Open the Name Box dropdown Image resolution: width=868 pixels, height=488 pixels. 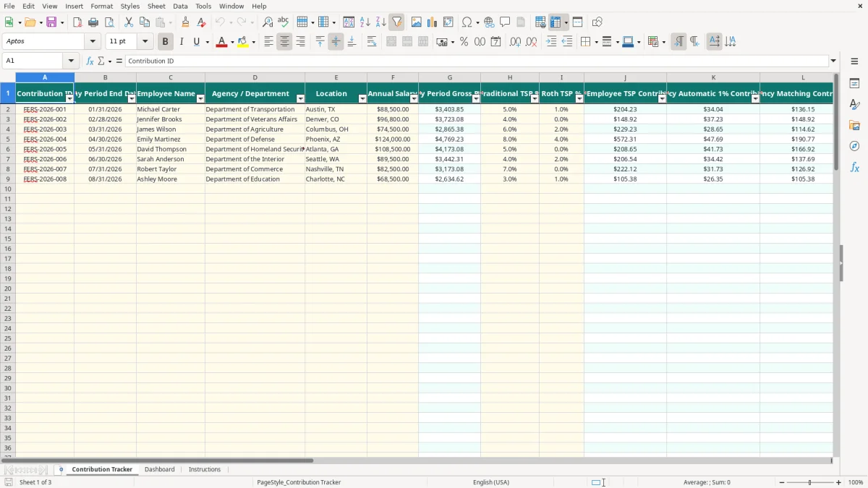[x=70, y=61]
